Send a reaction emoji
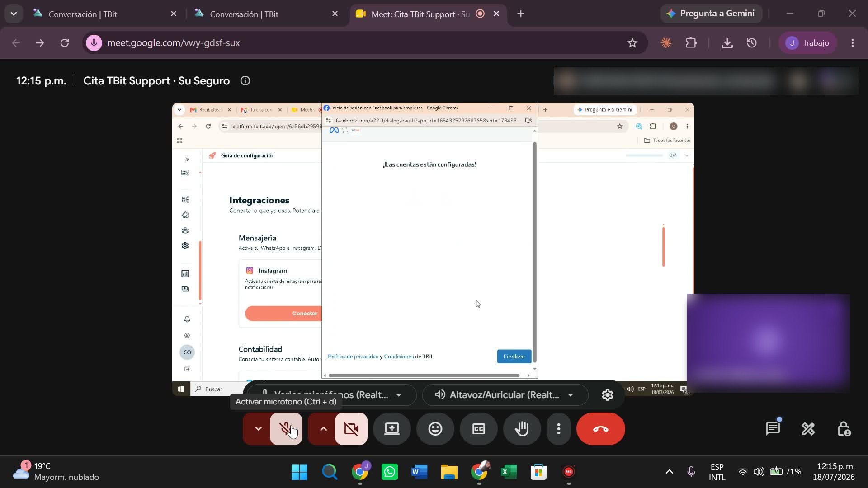 click(x=435, y=429)
